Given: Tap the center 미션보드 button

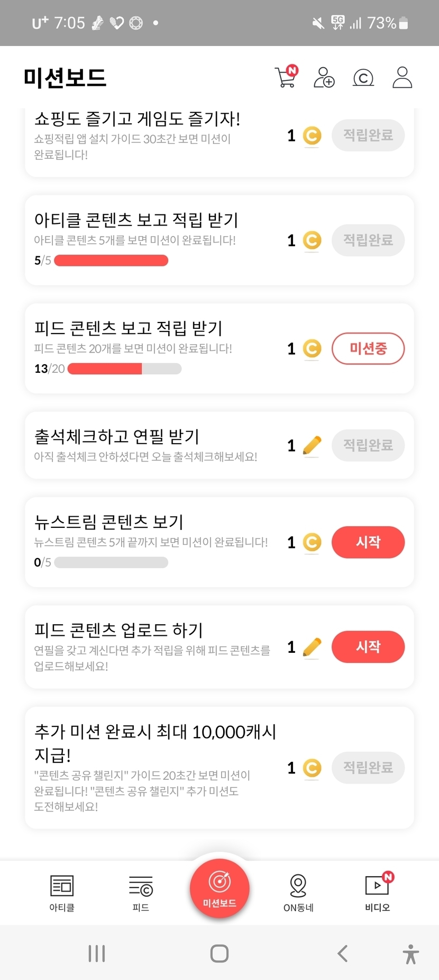Looking at the screenshot, I should pyautogui.click(x=219, y=888).
